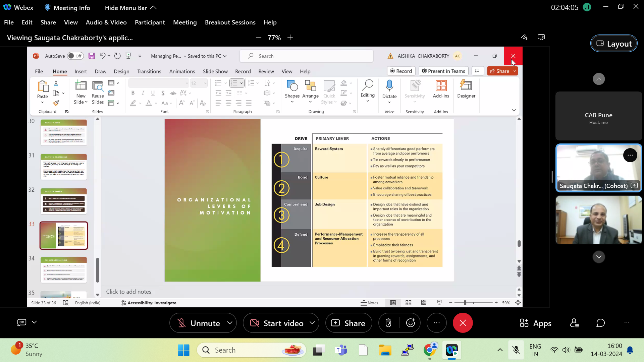Click the Layout button
644x362 pixels.
tap(613, 44)
